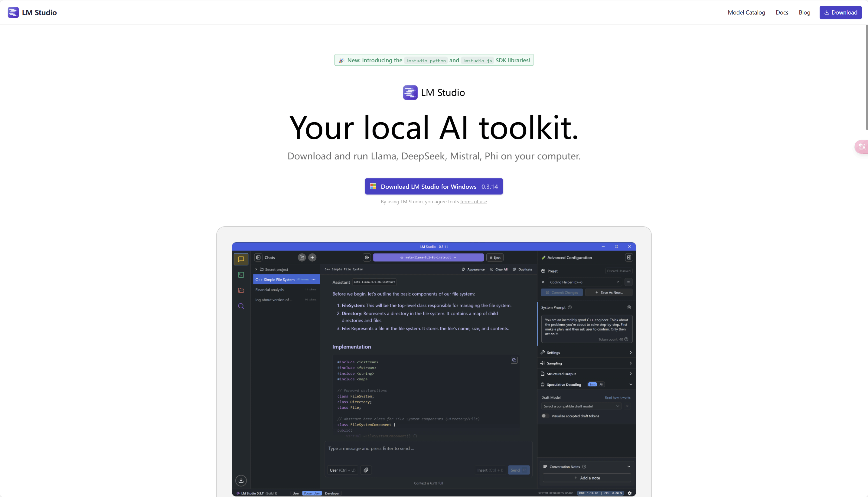Open the draft model selection dropdown
This screenshot has width=868, height=497.
581,406
